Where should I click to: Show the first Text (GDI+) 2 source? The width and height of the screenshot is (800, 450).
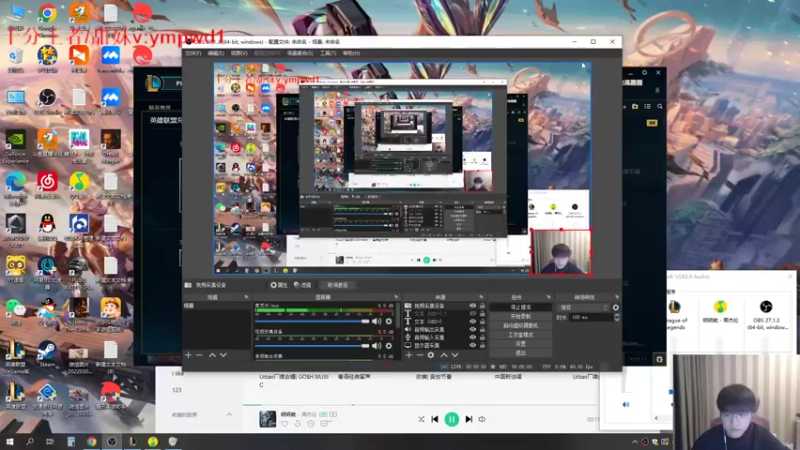click(472, 314)
